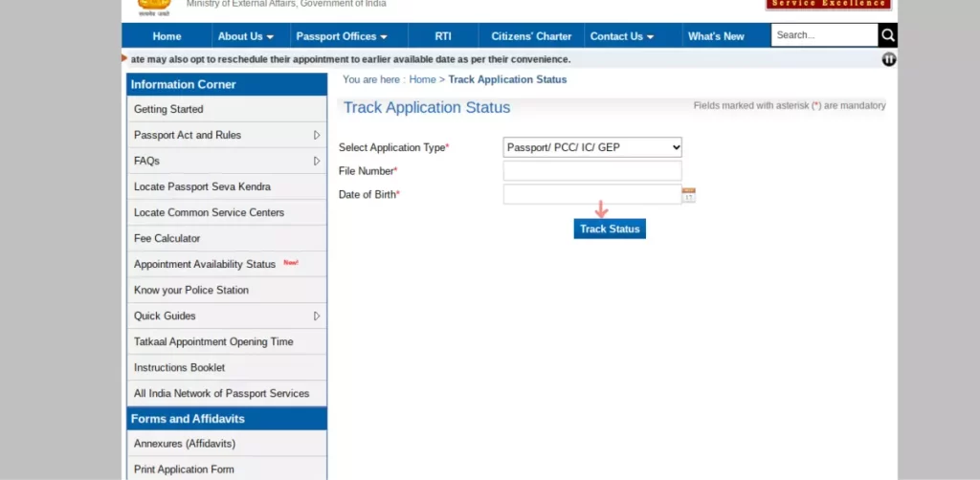The image size is (980, 480).
Task: Expand the Passport Offices menu
Action: pyautogui.click(x=342, y=36)
